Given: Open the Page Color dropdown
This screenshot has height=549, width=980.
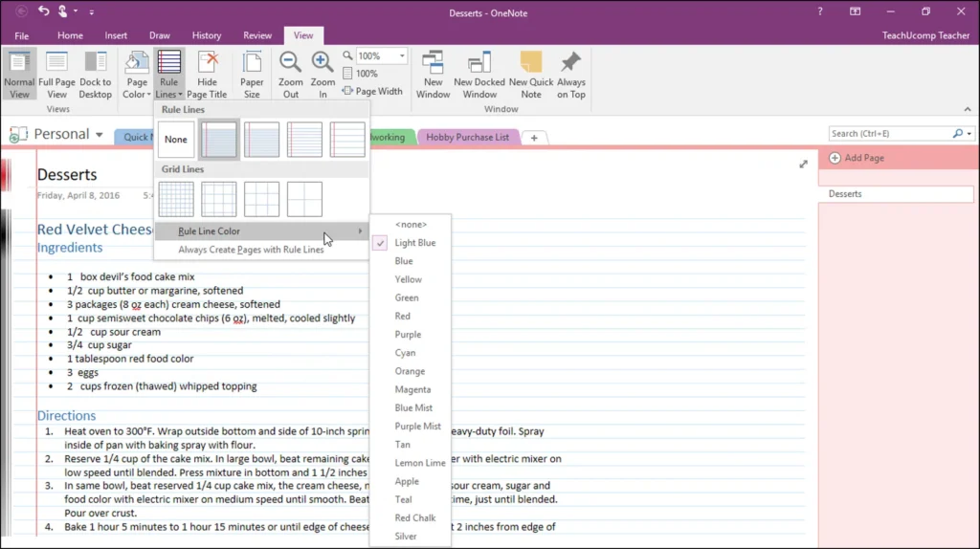Looking at the screenshot, I should pos(136,75).
